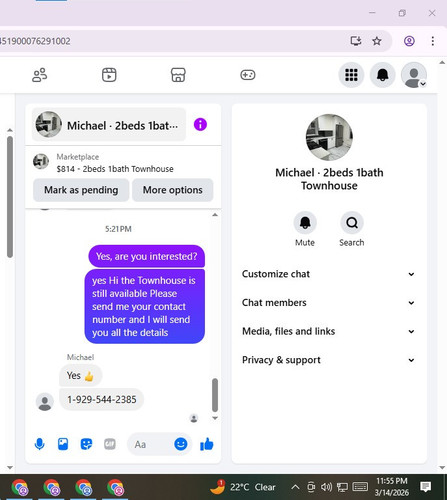Image resolution: width=447 pixels, height=500 pixels.
Task: Click the listing thumbnail beside Marketplace label
Action: click(x=41, y=162)
